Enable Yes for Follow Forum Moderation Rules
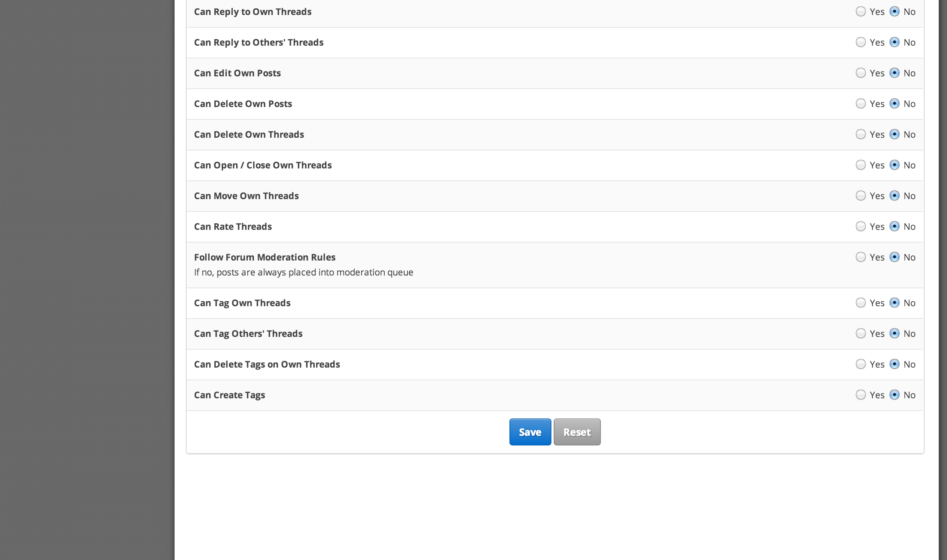Image resolution: width=947 pixels, height=560 pixels. click(860, 257)
